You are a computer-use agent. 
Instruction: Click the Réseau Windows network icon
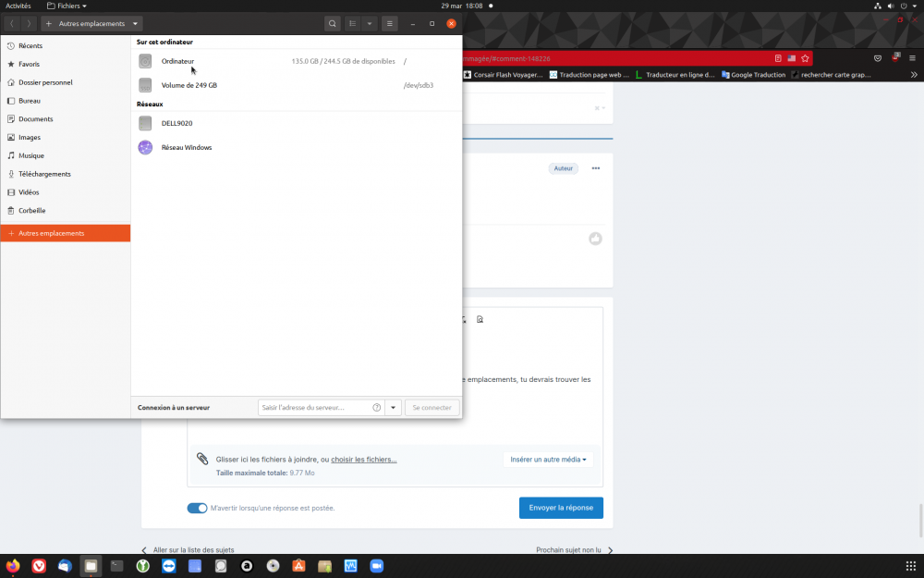pos(145,147)
